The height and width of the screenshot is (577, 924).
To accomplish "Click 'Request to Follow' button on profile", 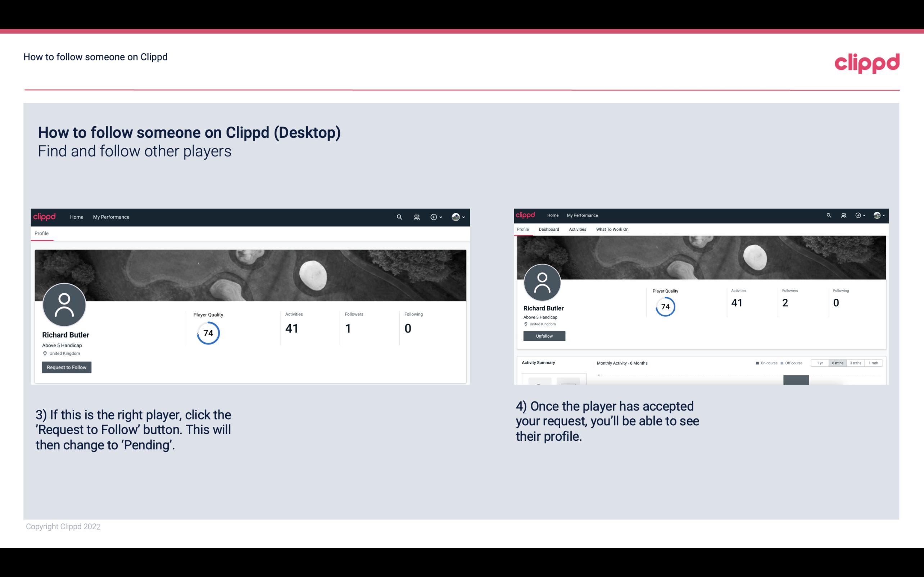I will [x=67, y=367].
